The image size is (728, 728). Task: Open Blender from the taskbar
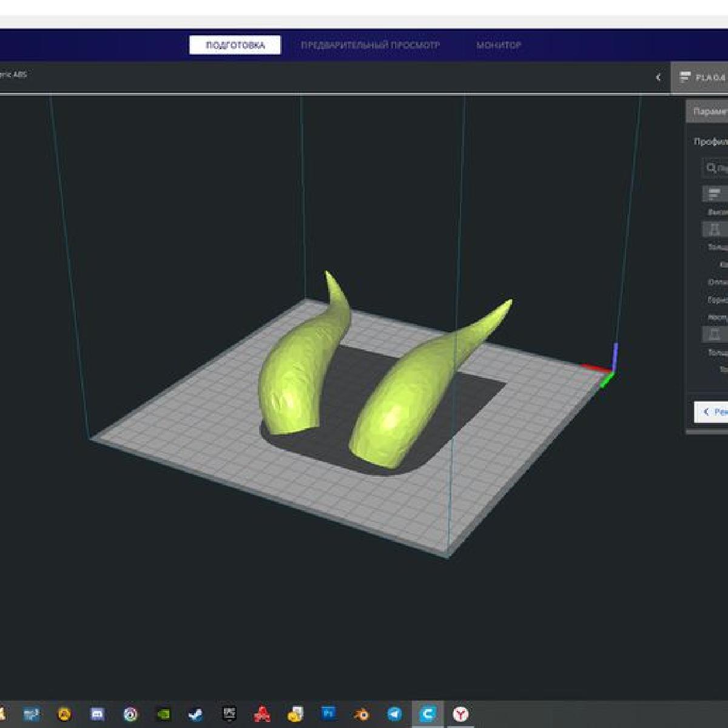click(x=361, y=714)
